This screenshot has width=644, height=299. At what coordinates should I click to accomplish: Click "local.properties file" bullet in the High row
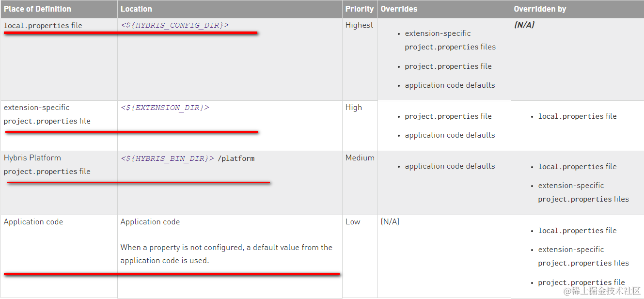577,116
